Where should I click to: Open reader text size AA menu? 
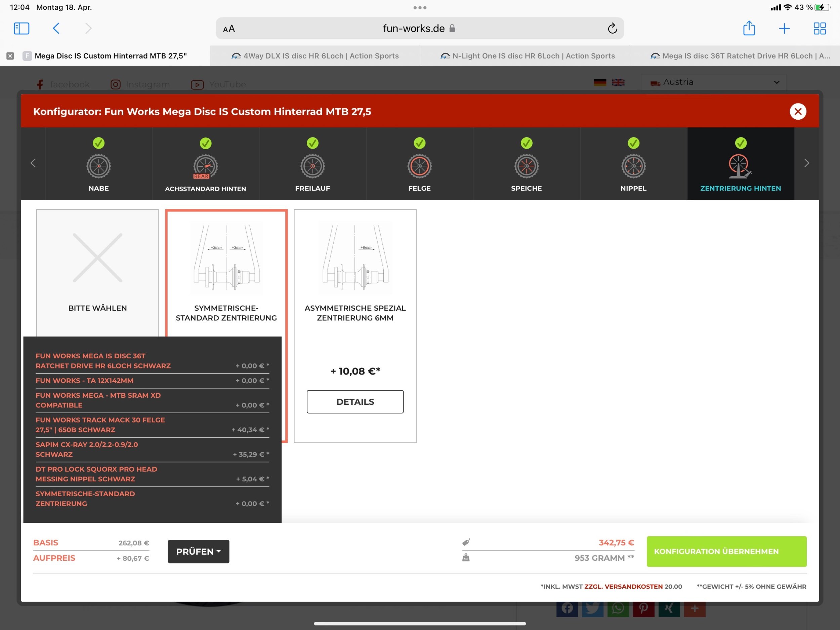[x=229, y=29]
